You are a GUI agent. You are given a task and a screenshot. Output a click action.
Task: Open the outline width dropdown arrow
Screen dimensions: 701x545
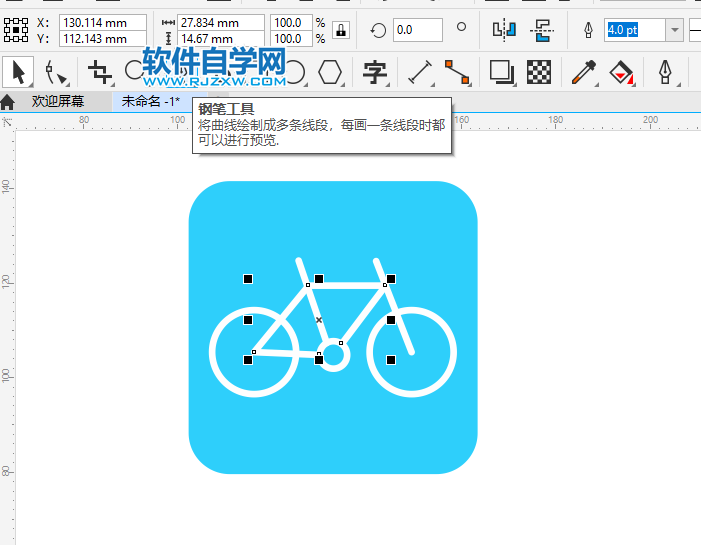(674, 30)
